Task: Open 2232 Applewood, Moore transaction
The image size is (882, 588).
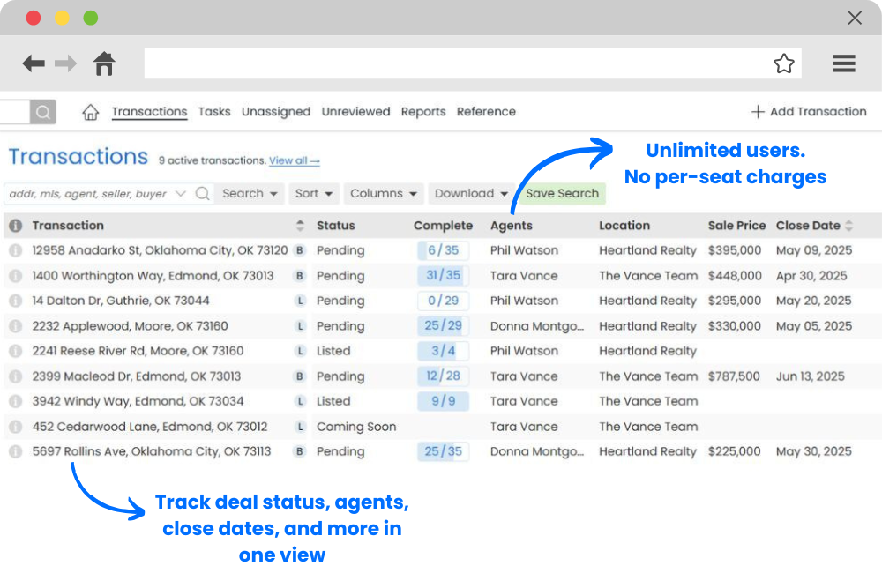Action: click(x=130, y=326)
